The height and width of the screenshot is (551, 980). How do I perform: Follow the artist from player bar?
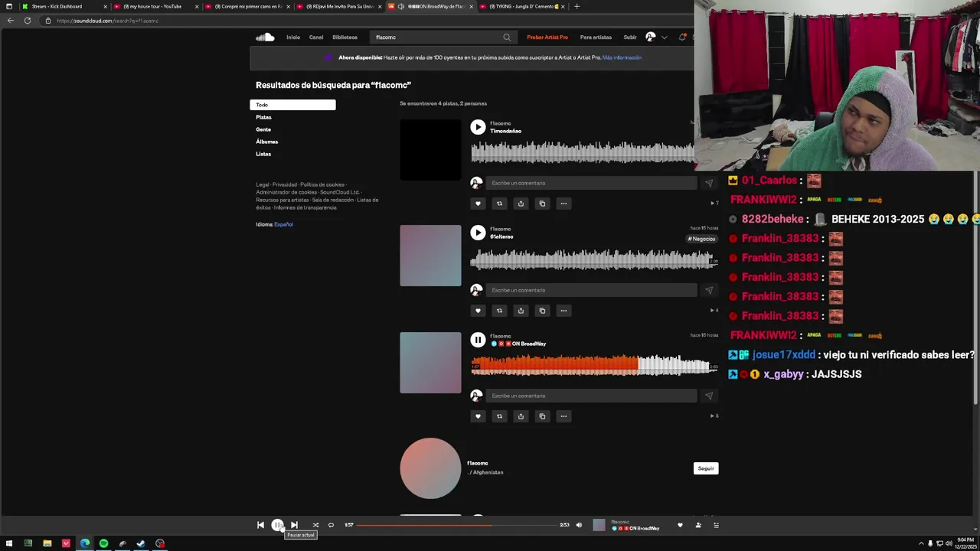[x=698, y=525]
